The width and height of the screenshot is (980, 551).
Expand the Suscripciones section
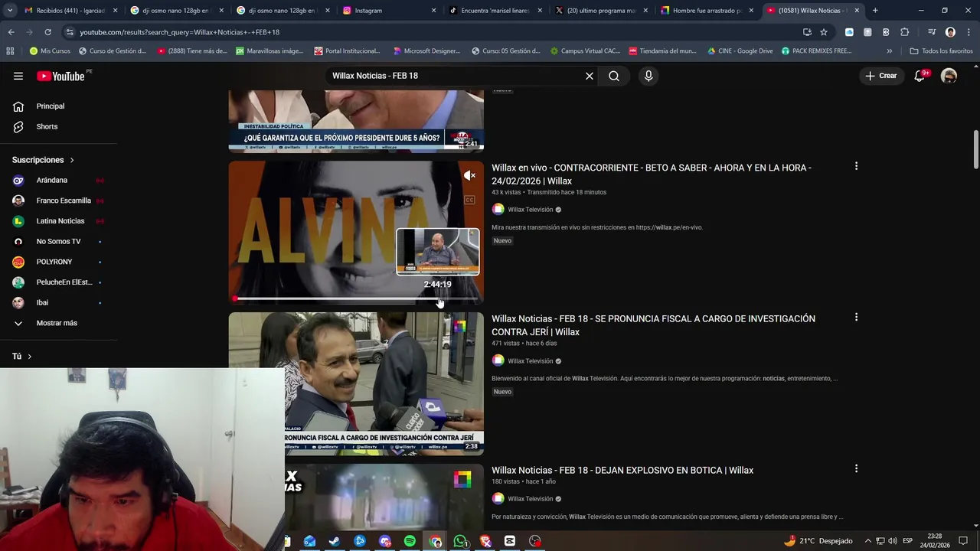43,160
